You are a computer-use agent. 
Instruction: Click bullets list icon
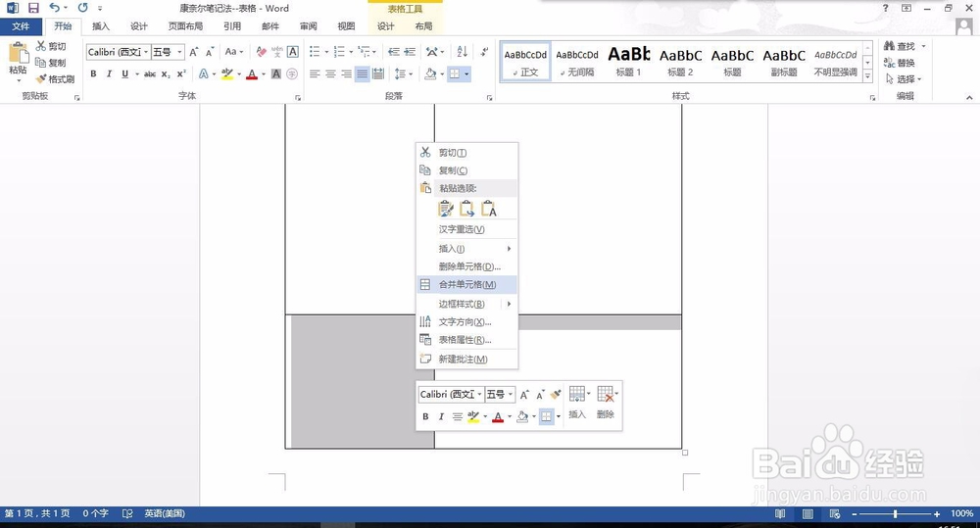pyautogui.click(x=315, y=52)
